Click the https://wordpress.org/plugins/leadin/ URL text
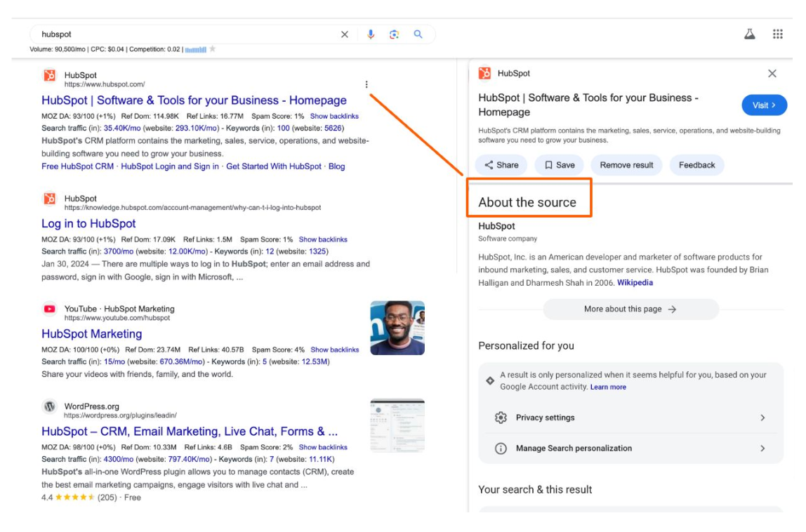Image resolution: width=806 pixels, height=532 pixels. [x=120, y=415]
